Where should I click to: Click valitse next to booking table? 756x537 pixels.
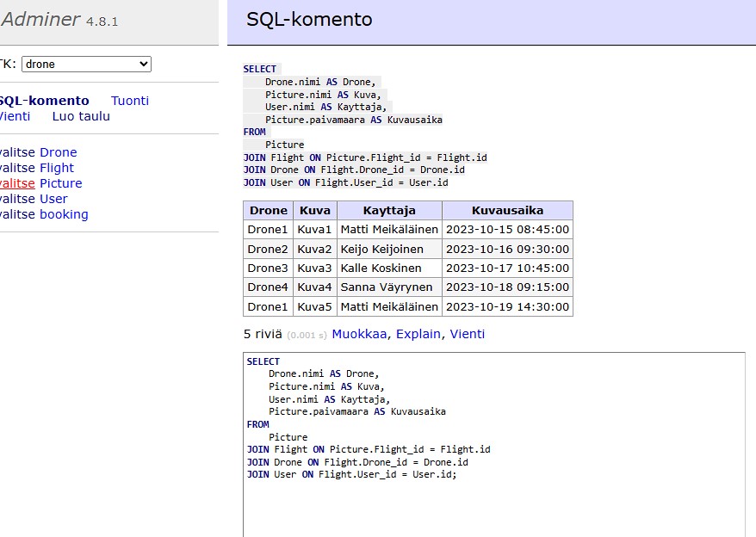17,214
